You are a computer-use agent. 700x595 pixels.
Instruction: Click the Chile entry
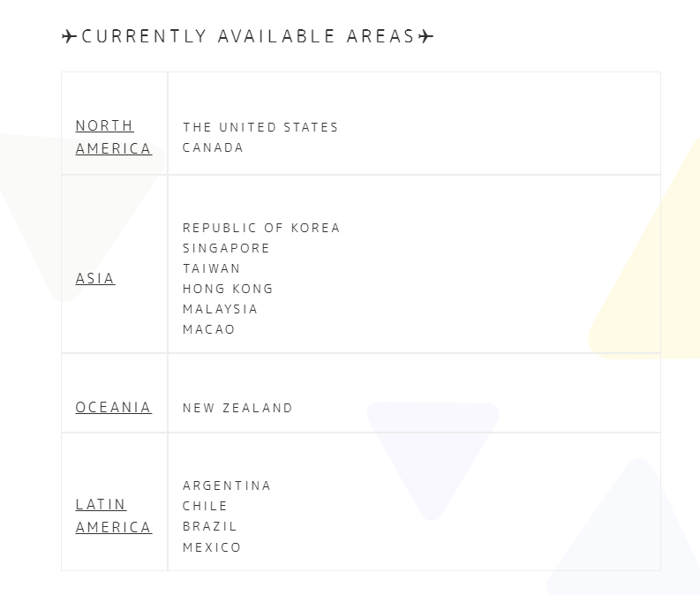206,506
